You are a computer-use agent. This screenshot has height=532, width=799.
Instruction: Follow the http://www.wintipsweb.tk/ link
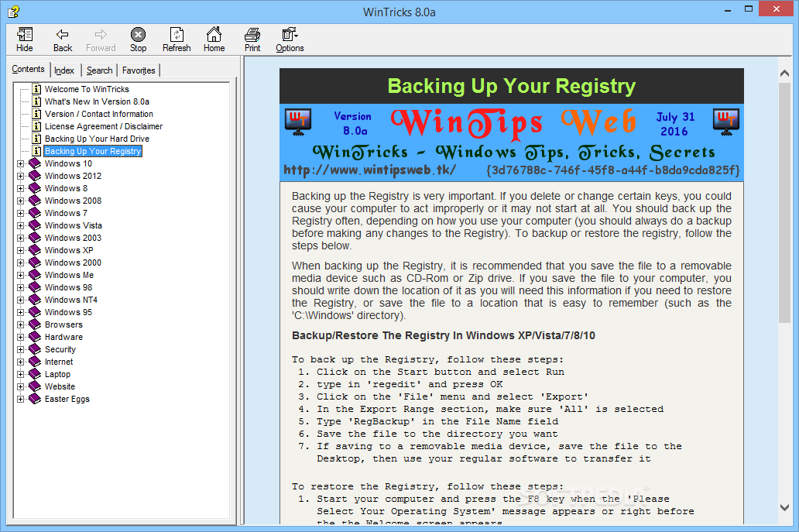point(369,170)
